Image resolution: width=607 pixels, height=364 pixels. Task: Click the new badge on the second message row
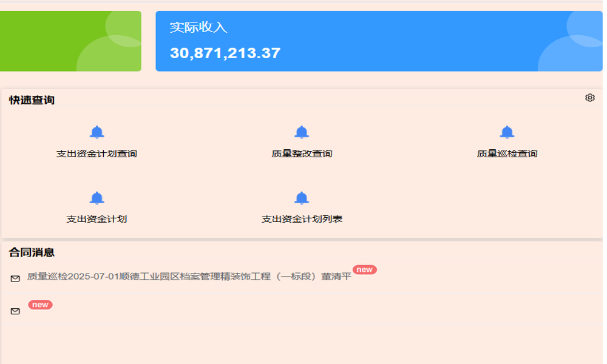pyautogui.click(x=39, y=305)
